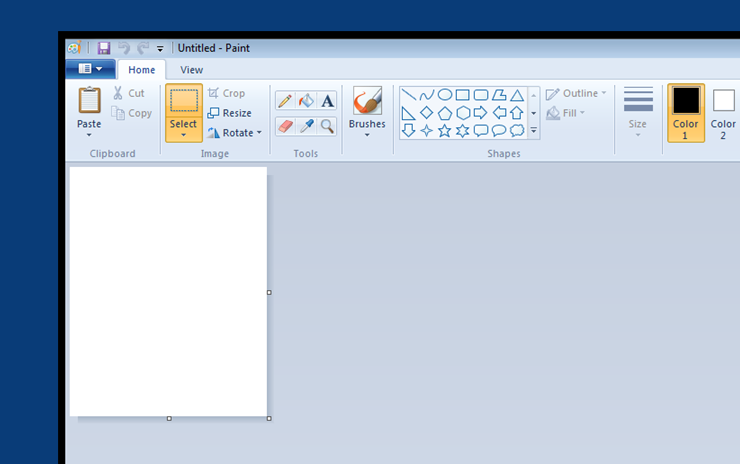
Task: Choose the Pentagon shape
Action: pyautogui.click(x=445, y=113)
